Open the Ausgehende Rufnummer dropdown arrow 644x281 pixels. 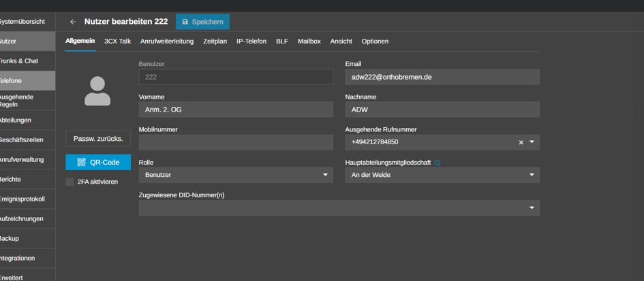[532, 142]
